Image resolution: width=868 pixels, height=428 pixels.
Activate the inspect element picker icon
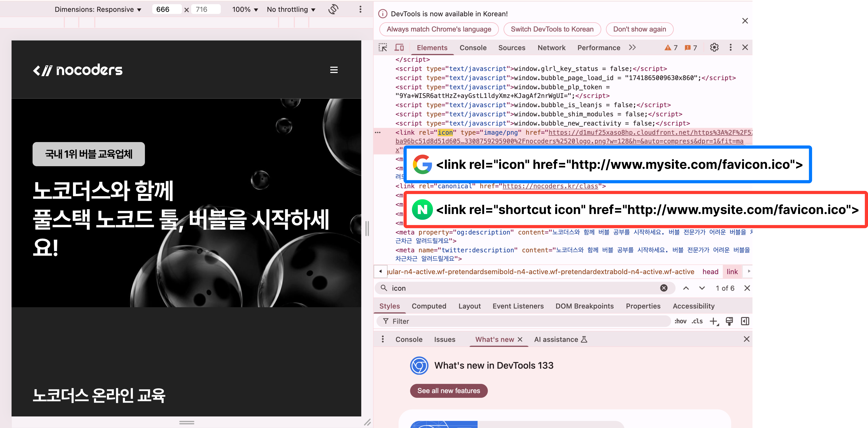383,48
